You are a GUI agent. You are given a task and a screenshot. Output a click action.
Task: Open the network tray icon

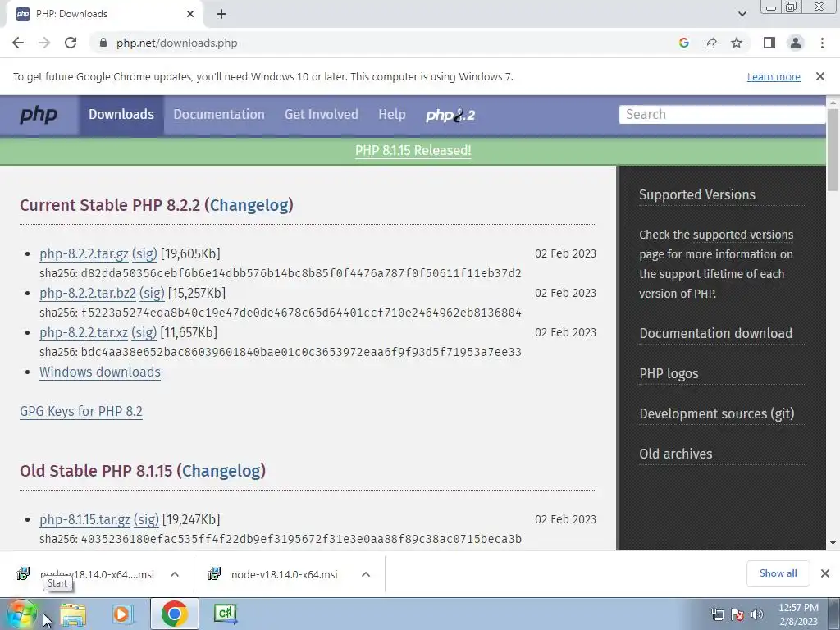coord(717,614)
